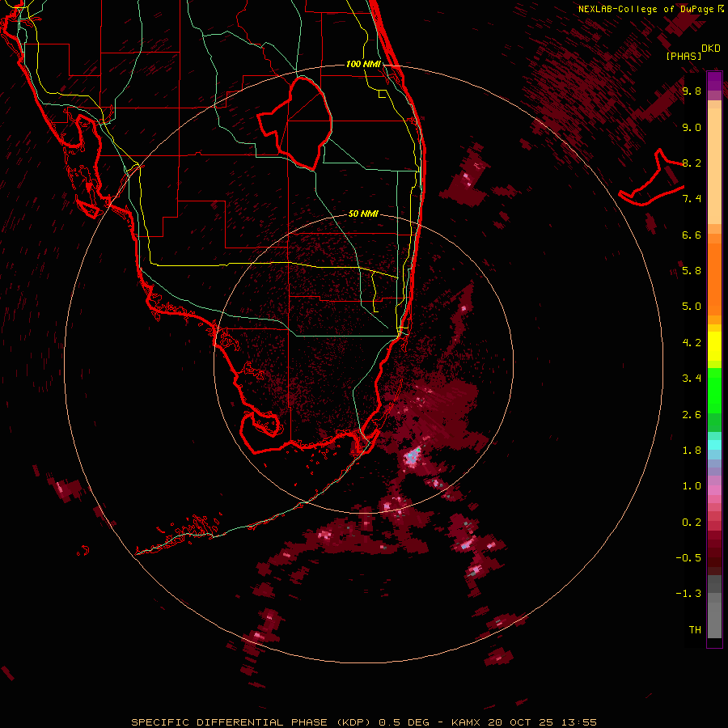Click the Bahamas island outline at right
Screen dimensions: 728x728
point(651,177)
